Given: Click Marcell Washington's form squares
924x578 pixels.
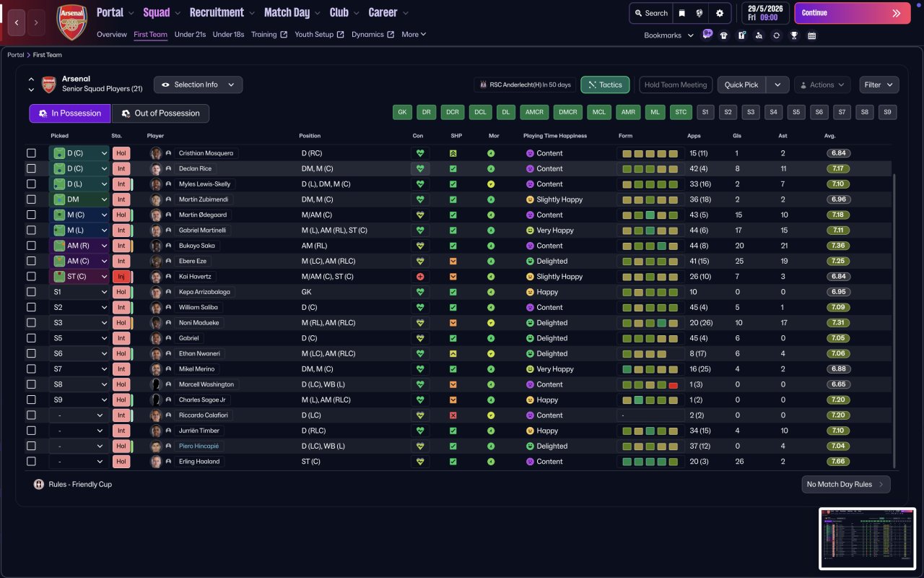Looking at the screenshot, I should (x=650, y=384).
